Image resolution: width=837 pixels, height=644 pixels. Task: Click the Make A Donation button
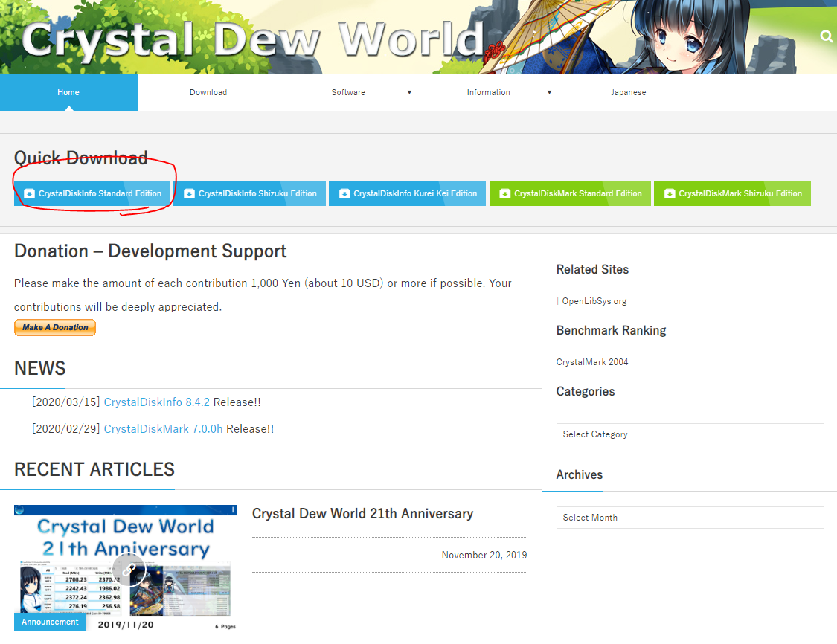click(x=55, y=328)
